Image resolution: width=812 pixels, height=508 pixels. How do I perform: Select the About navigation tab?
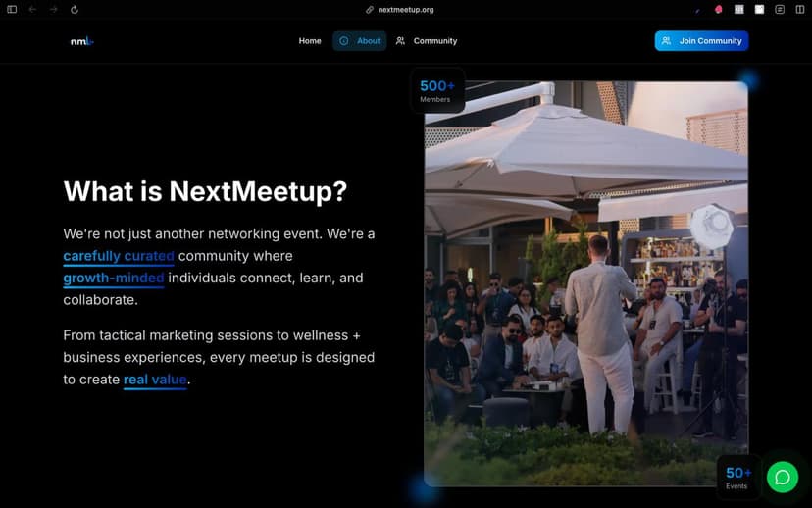point(359,41)
